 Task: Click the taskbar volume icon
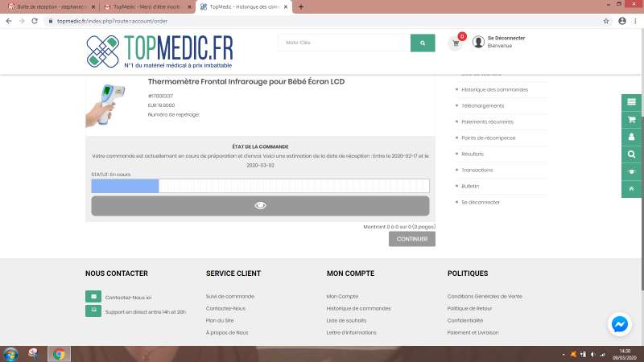(592, 354)
